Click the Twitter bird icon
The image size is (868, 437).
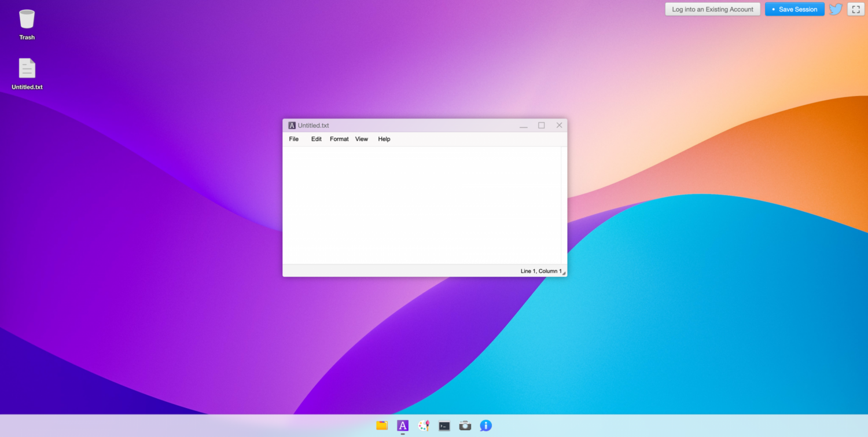click(x=836, y=9)
